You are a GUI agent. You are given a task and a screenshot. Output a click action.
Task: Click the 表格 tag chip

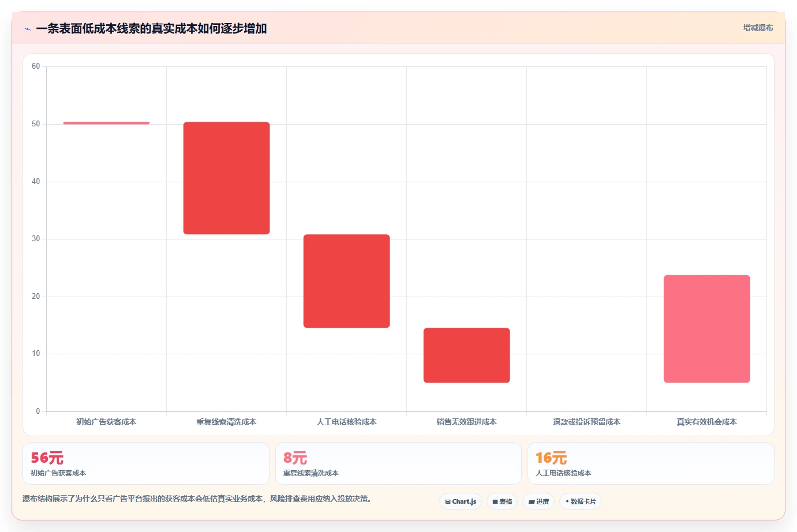pyautogui.click(x=502, y=501)
